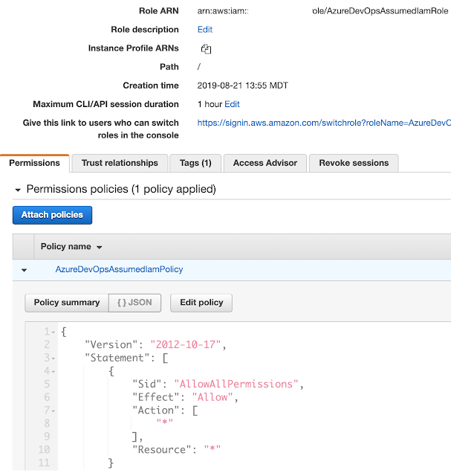Open the Access Advisor tab
Screen dimensions: 451x476
click(265, 163)
